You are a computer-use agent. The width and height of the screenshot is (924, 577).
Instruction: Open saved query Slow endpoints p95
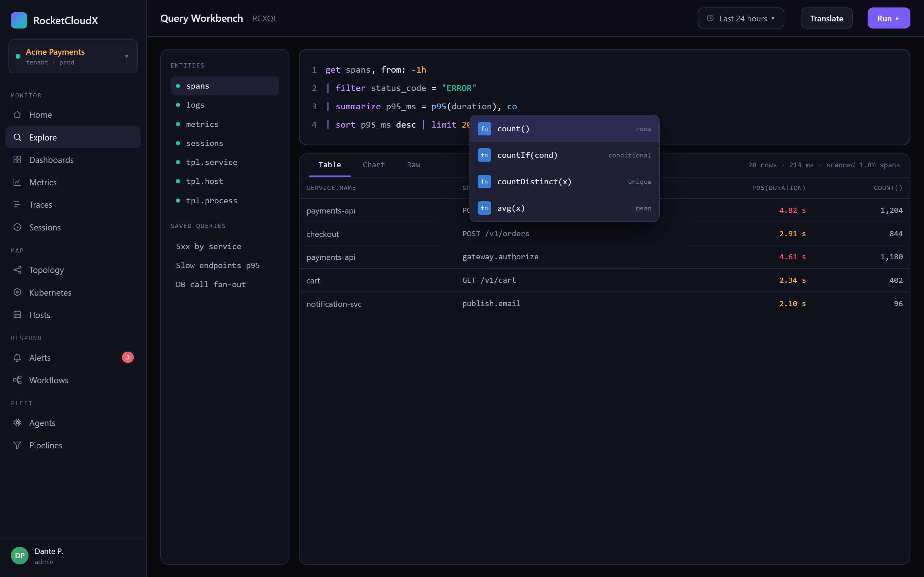click(218, 265)
